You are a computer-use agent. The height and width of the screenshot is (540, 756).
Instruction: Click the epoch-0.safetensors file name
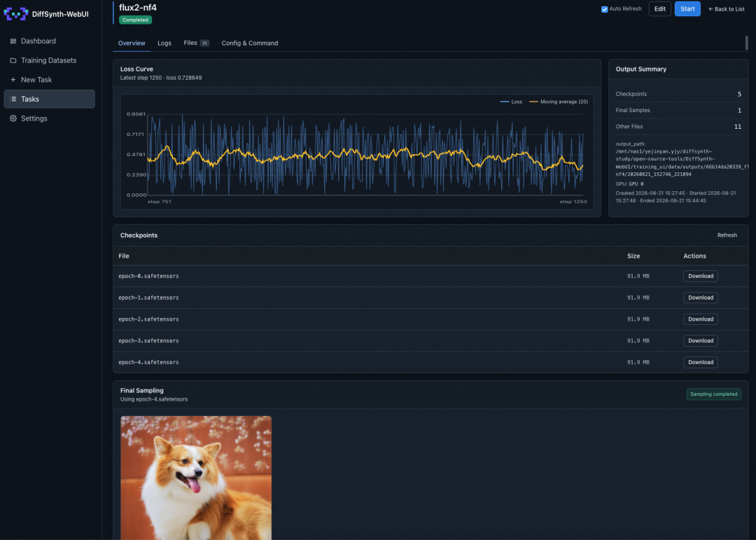148,276
